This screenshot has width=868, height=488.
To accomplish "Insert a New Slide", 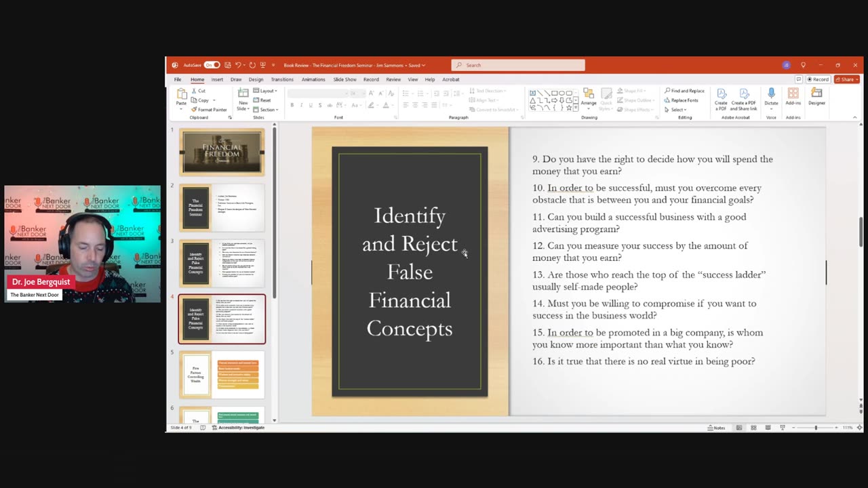I will pos(243,99).
